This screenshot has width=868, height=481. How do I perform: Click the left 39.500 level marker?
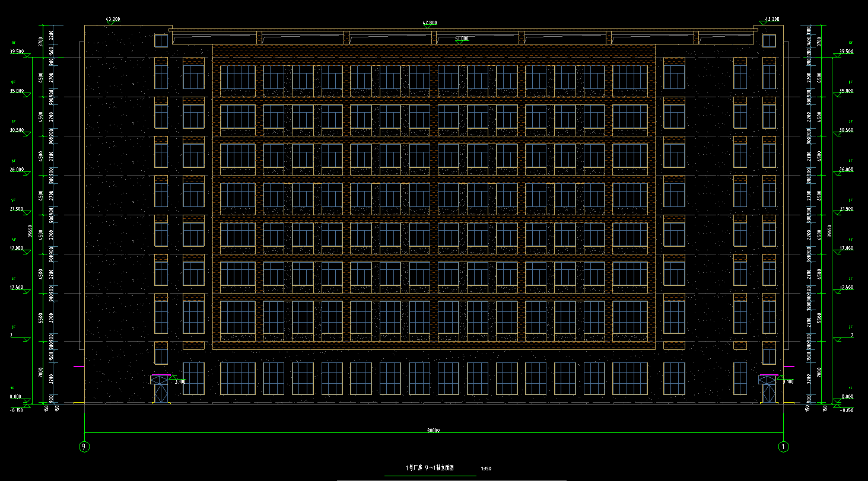tap(17, 52)
